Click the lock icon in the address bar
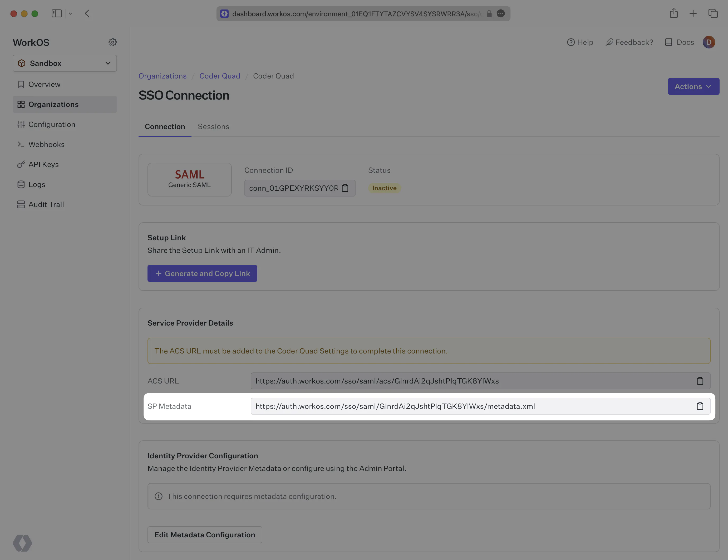This screenshot has height=560, width=728. click(x=489, y=14)
